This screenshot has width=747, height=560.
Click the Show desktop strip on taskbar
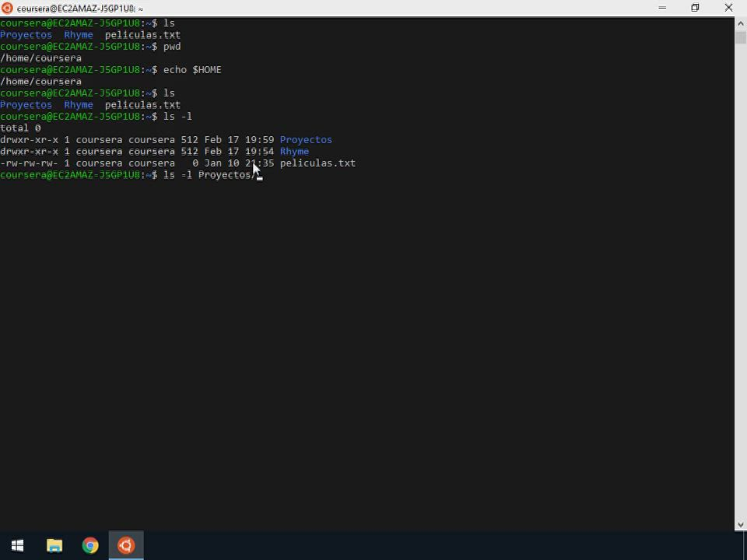click(x=745, y=545)
